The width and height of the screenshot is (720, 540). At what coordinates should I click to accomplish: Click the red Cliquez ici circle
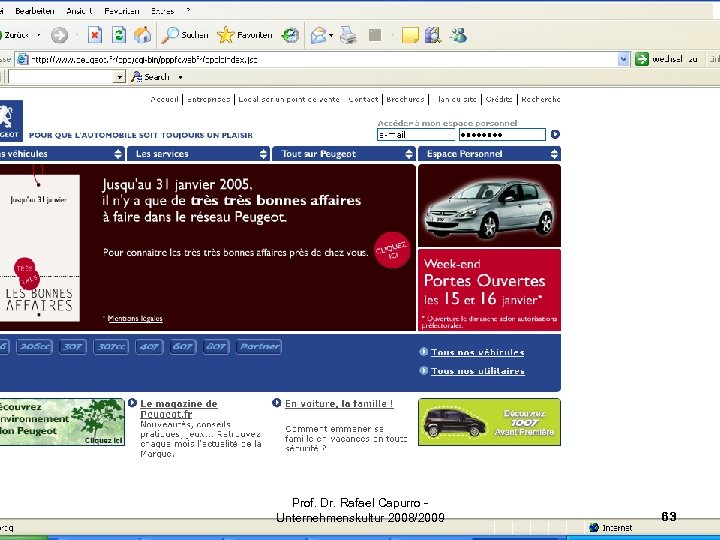point(392,250)
